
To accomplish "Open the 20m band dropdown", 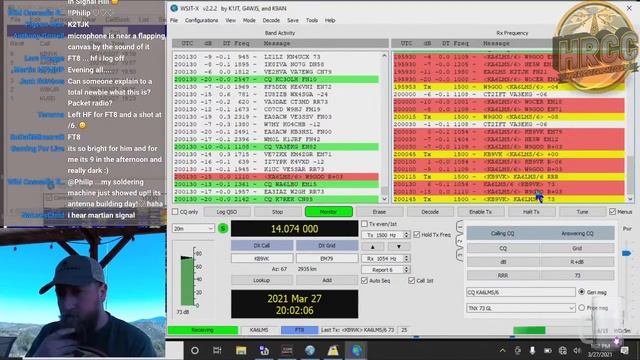I will click(x=193, y=229).
